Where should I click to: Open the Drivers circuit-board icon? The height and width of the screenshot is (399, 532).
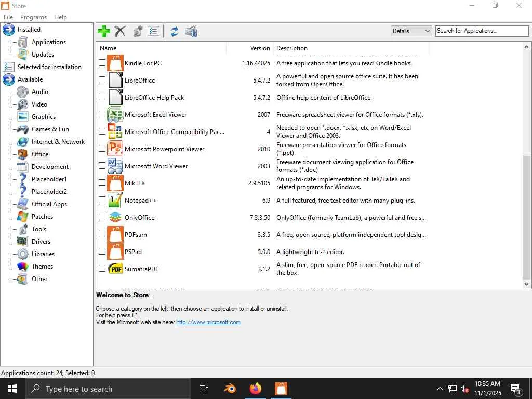click(x=23, y=242)
